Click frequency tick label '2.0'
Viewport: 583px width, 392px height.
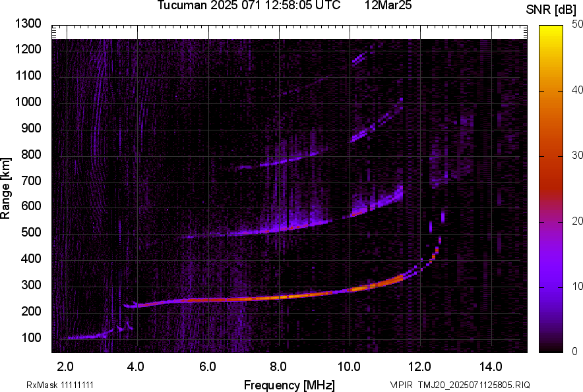pos(65,367)
